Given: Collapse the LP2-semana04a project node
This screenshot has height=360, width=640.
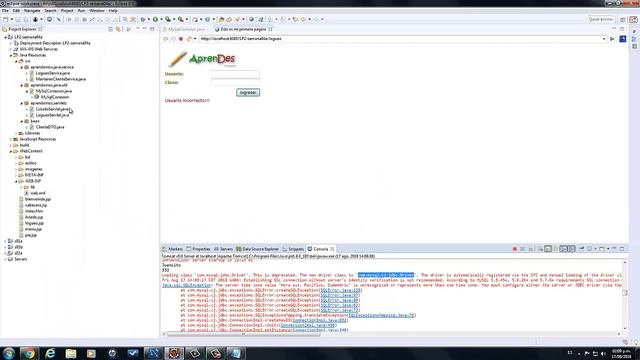Looking at the screenshot, I should point(5,37).
